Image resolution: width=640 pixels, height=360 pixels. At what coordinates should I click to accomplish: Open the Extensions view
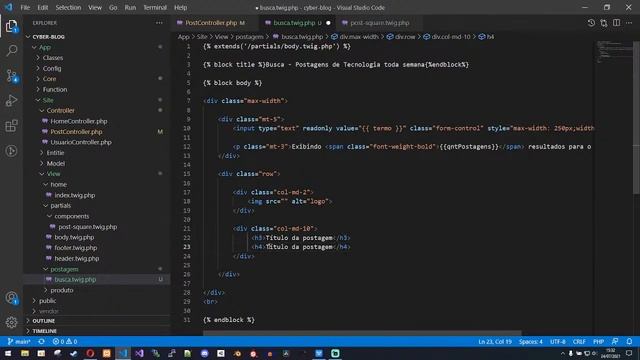pos(11,126)
